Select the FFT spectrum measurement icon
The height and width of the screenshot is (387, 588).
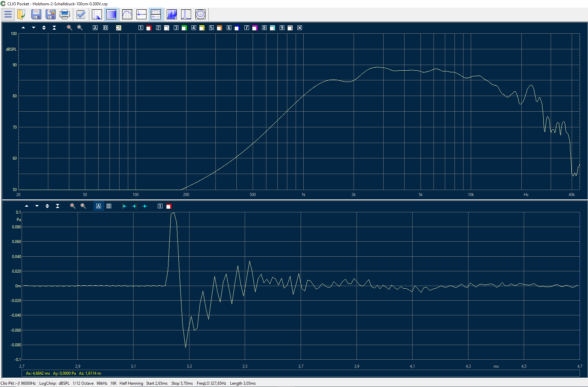97,14
